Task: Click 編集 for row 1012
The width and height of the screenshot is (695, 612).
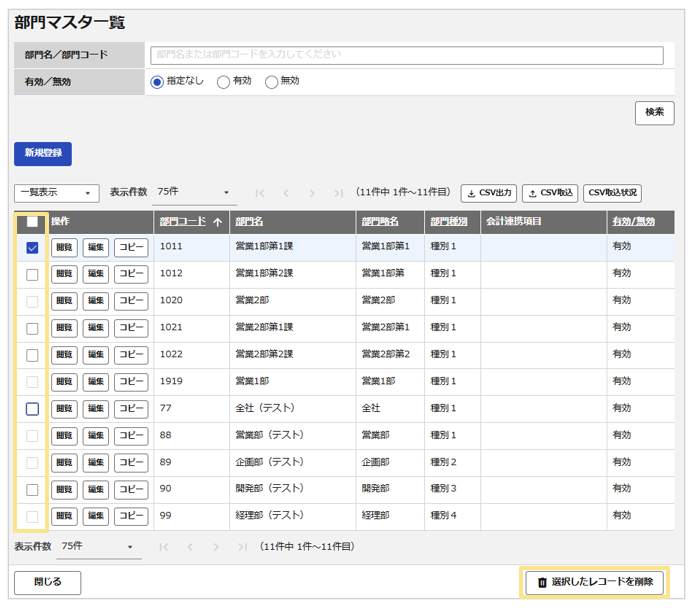Action: click(x=96, y=275)
